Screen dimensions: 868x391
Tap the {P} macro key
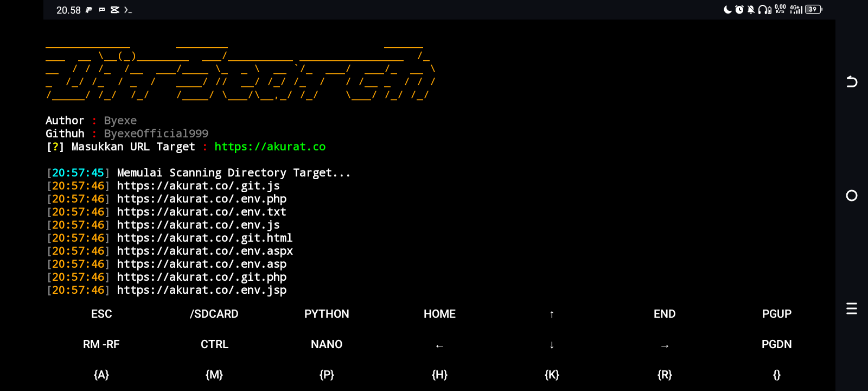(327, 375)
